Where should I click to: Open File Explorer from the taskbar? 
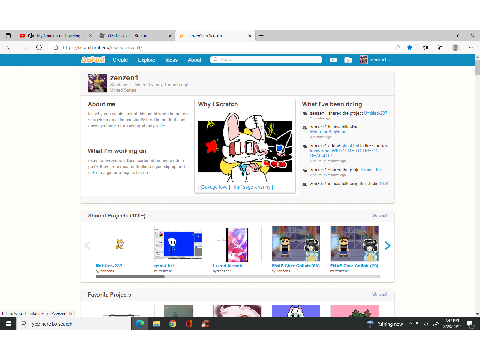pos(156,324)
